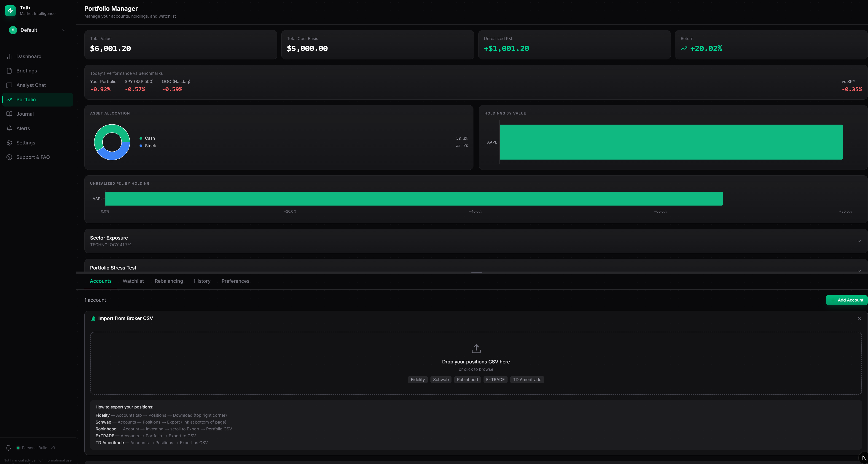Click the Add Account button
This screenshot has height=464, width=868.
847,300
